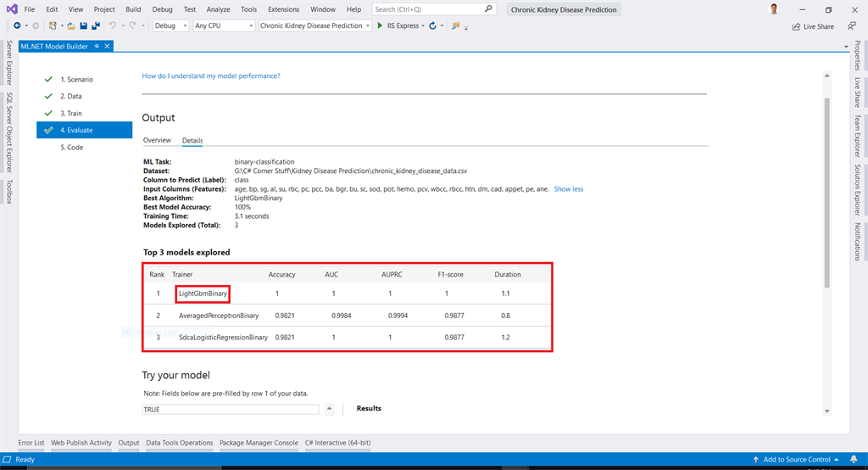Click the Model Builder vertical scrollbar
The image size is (868, 470).
point(827,193)
